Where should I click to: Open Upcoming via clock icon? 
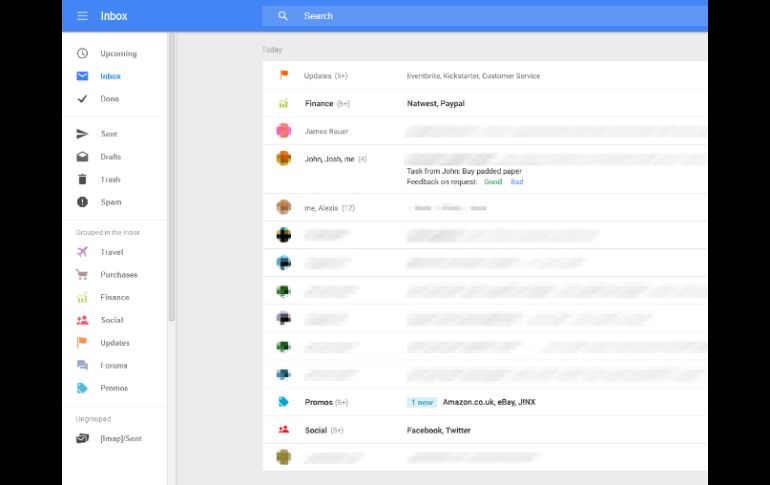click(82, 54)
